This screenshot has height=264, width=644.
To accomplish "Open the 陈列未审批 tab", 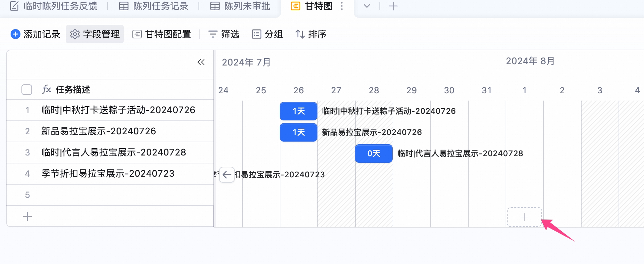I will (x=240, y=6).
